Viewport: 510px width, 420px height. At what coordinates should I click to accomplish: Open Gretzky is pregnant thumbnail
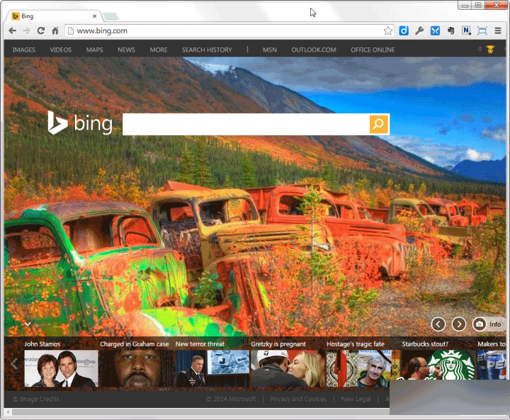click(x=288, y=368)
